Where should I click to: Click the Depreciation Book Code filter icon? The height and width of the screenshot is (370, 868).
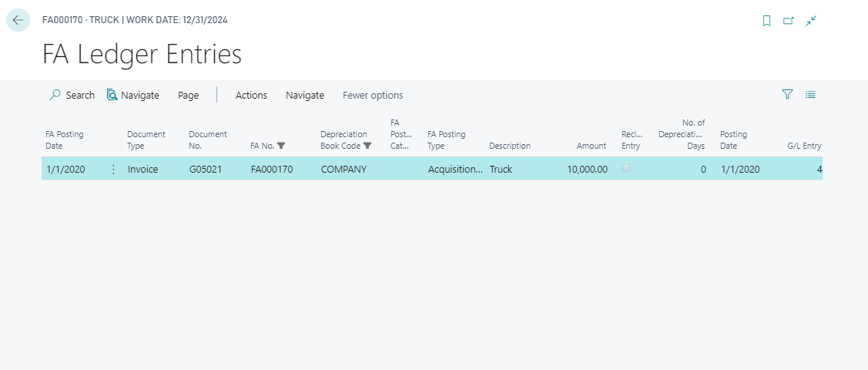pos(367,146)
